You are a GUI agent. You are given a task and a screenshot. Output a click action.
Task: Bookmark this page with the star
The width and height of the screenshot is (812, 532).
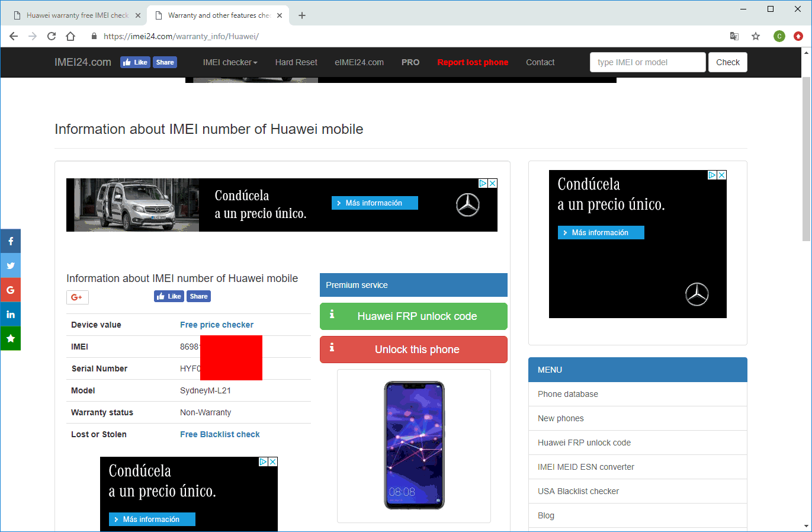tap(756, 36)
